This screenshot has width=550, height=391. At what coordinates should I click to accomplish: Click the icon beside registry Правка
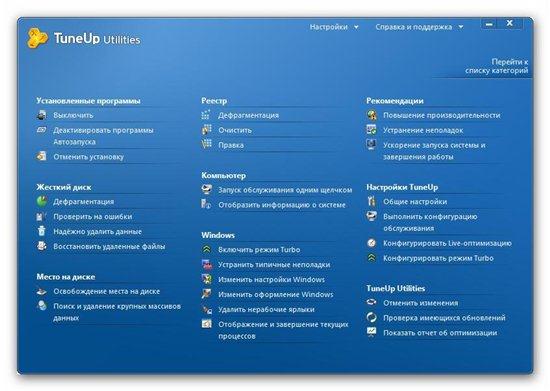click(207, 144)
